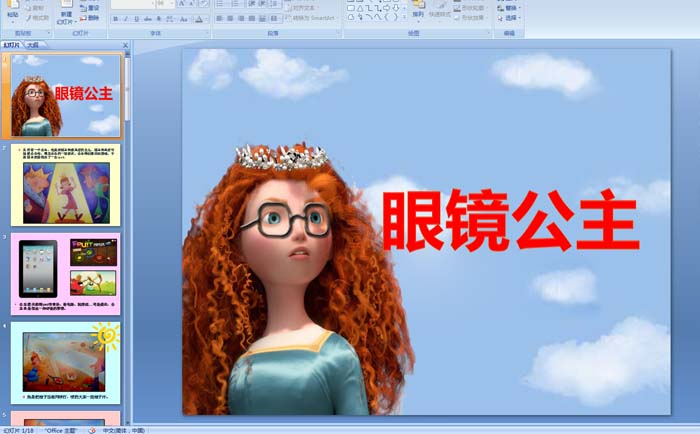Click the Replace (替换) button
The height and width of the screenshot is (434, 700).
point(508,8)
